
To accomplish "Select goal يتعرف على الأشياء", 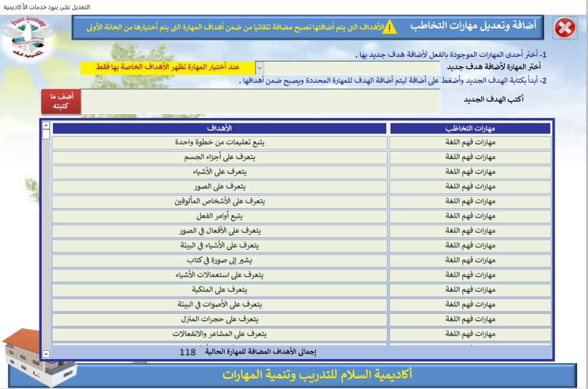I will point(219,172).
